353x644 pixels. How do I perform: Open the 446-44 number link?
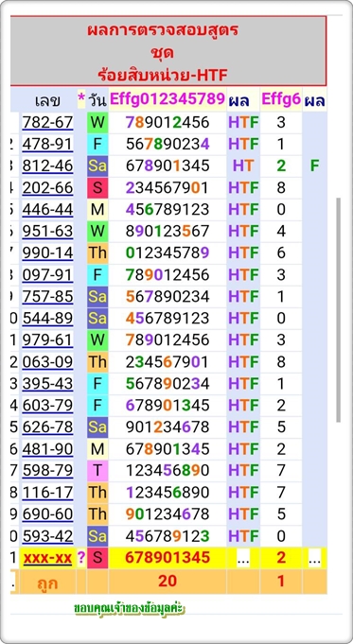tap(47, 209)
